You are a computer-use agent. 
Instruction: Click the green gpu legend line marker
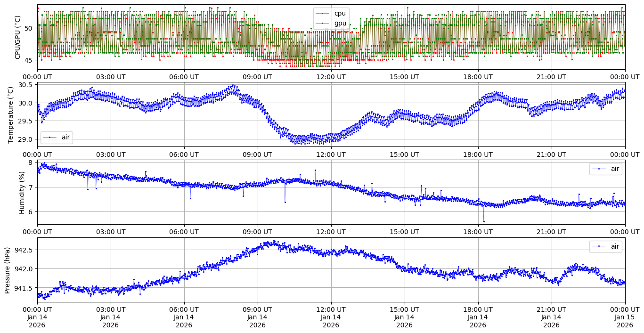322,23
